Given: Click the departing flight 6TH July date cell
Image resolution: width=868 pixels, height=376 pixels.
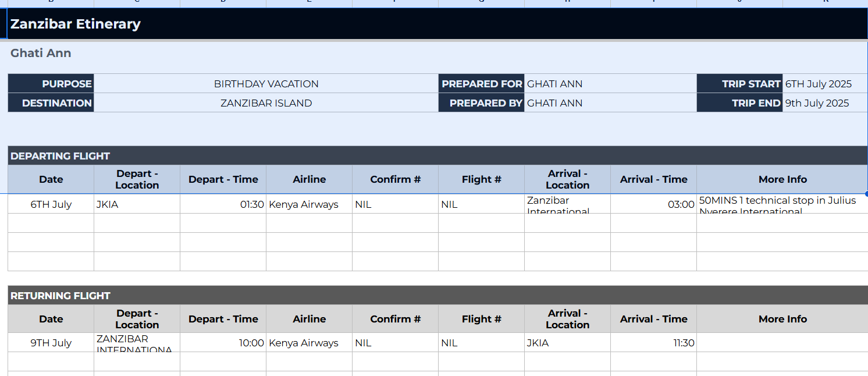Looking at the screenshot, I should [x=51, y=204].
